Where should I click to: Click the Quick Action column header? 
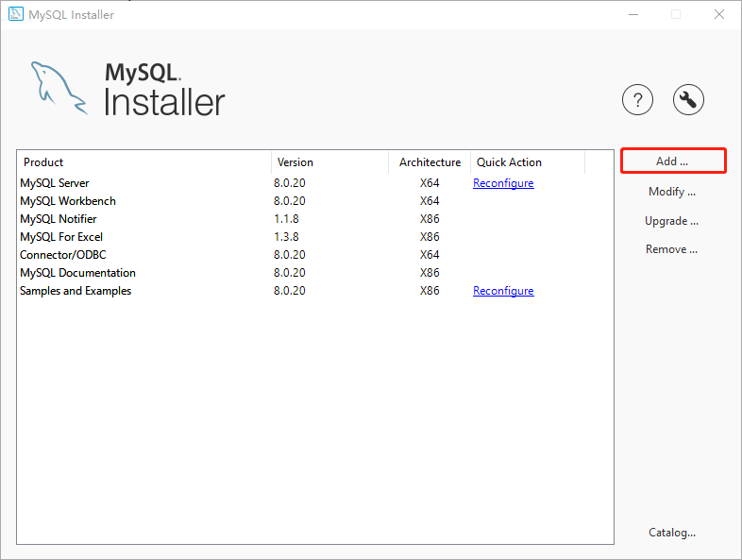[528, 162]
